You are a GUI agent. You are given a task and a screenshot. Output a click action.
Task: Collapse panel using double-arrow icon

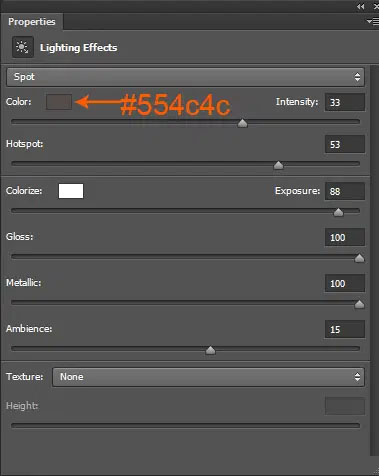pos(360,6)
